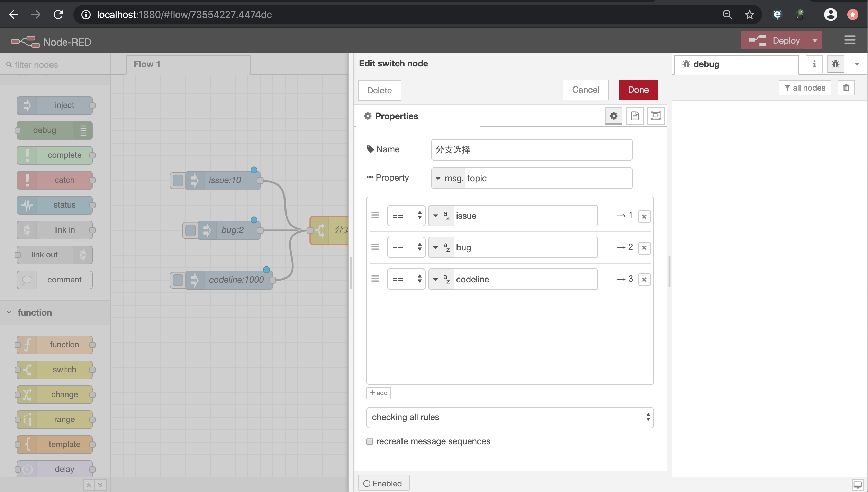The width and height of the screenshot is (868, 492).
Task: Enable recreate message sequences checkbox
Action: [x=370, y=441]
